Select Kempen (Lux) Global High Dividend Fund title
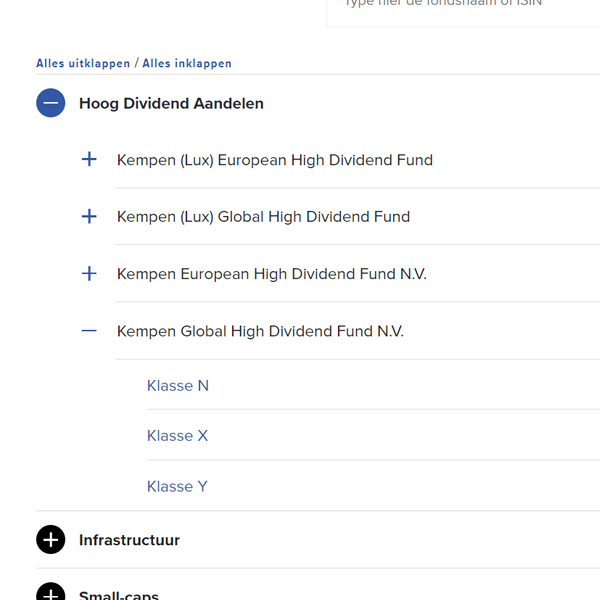This screenshot has height=600, width=600. pyautogui.click(x=263, y=217)
